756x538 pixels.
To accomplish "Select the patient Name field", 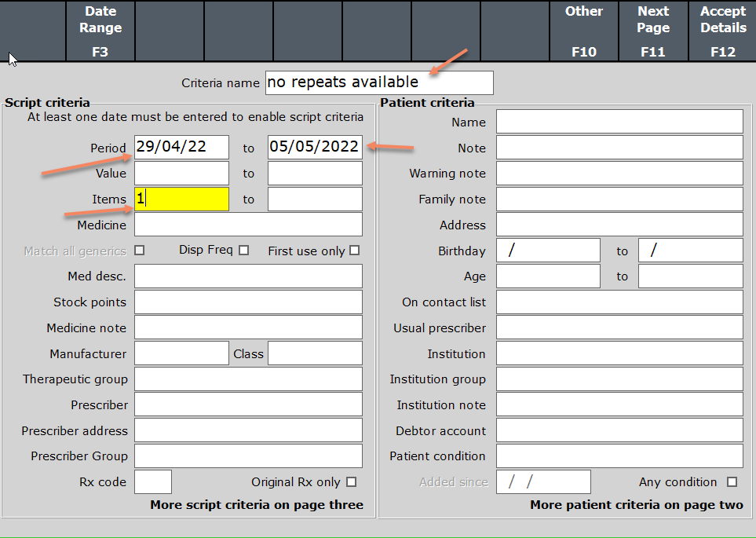I will coord(619,122).
